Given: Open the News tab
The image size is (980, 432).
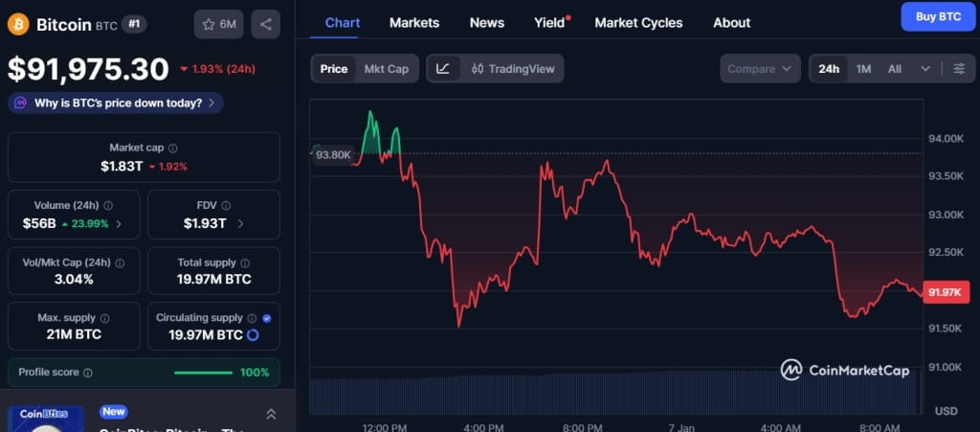Looking at the screenshot, I should click(x=487, y=23).
